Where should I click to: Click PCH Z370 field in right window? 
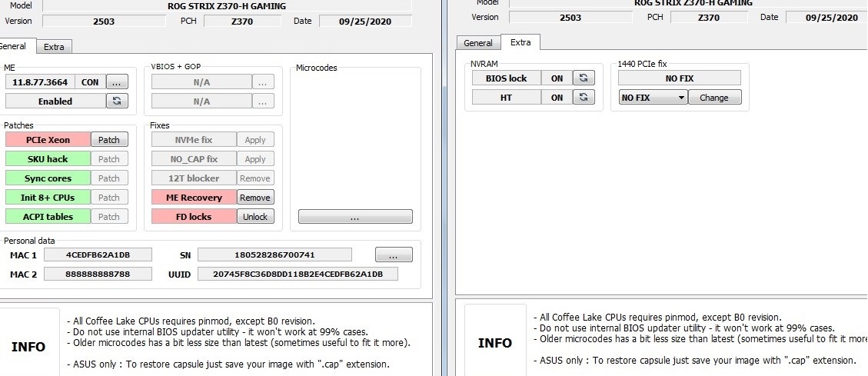(x=709, y=17)
